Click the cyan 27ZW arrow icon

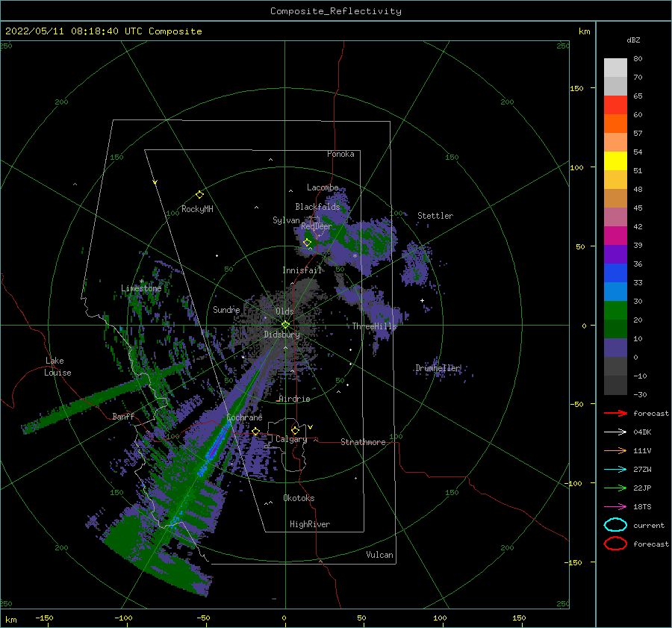tap(615, 470)
